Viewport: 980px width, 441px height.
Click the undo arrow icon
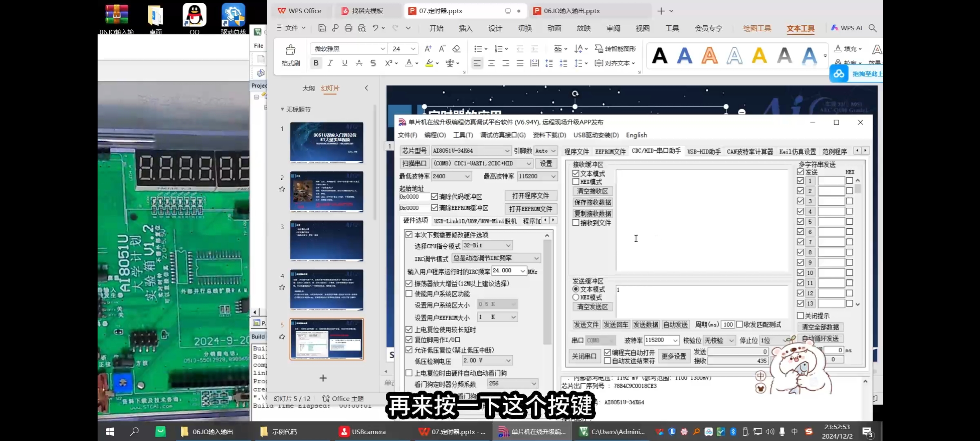(375, 28)
